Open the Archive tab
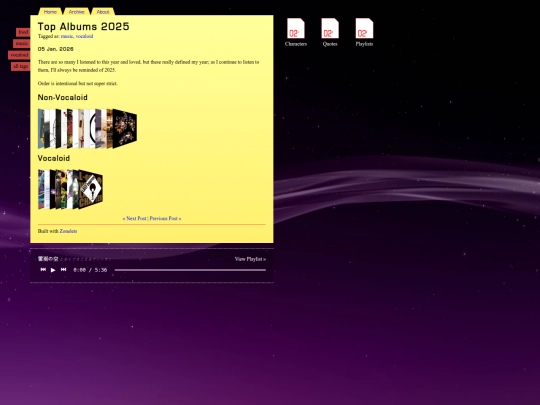 [76, 11]
